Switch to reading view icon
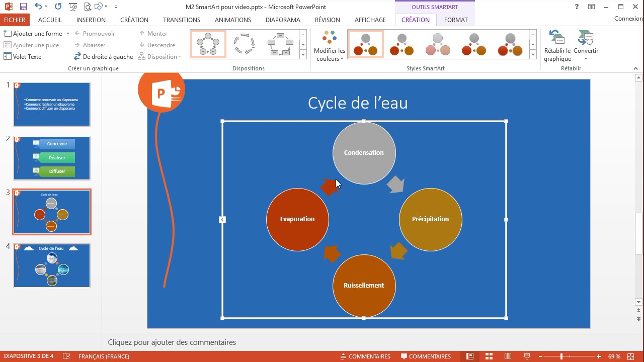 point(508,356)
